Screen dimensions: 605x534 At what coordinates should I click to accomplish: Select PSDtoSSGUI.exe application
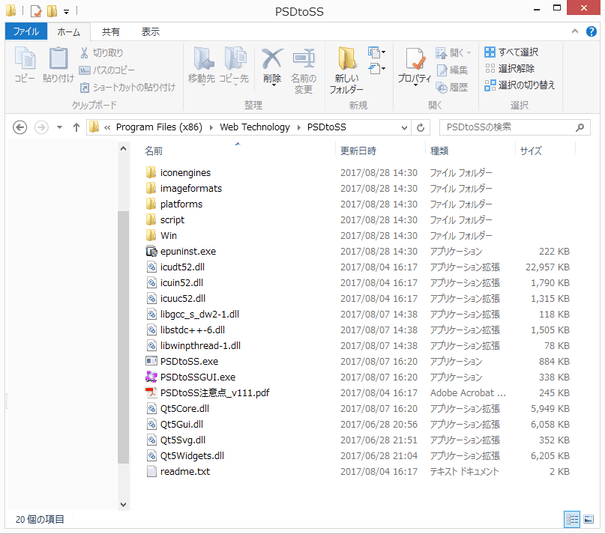[x=357, y=377]
